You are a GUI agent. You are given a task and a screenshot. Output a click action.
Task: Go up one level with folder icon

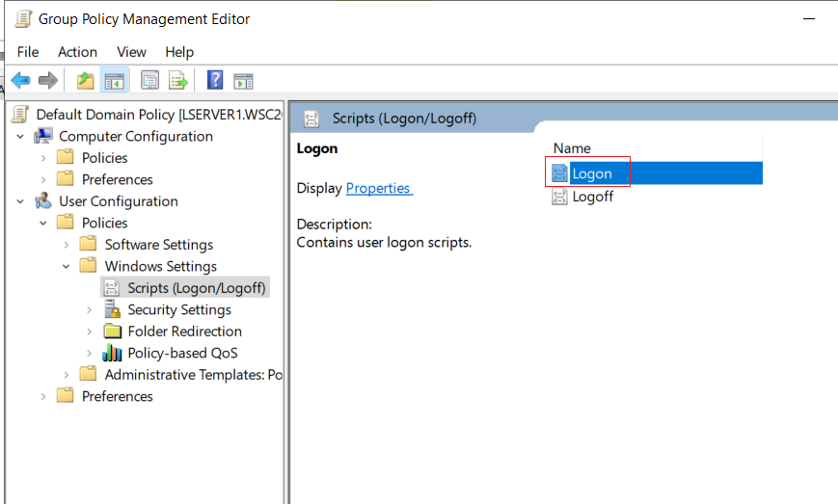85,81
